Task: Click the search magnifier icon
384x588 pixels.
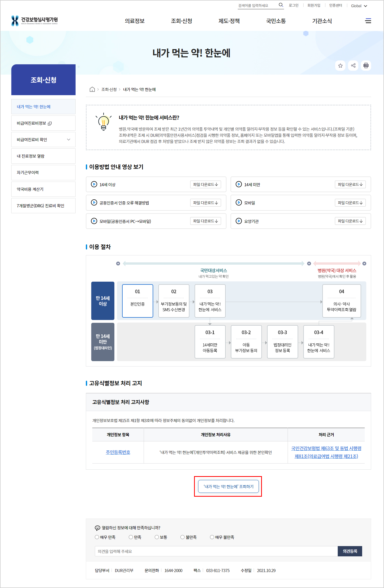Action: click(281, 5)
